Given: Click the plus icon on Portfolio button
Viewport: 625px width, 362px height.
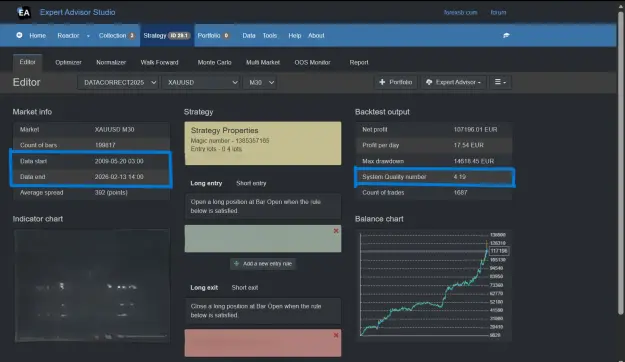Looking at the screenshot, I should tap(382, 82).
